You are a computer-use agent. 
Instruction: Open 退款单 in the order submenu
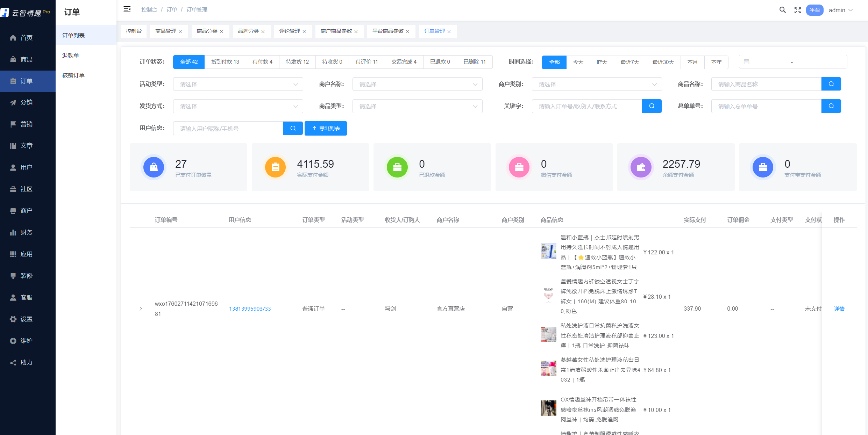(x=71, y=55)
